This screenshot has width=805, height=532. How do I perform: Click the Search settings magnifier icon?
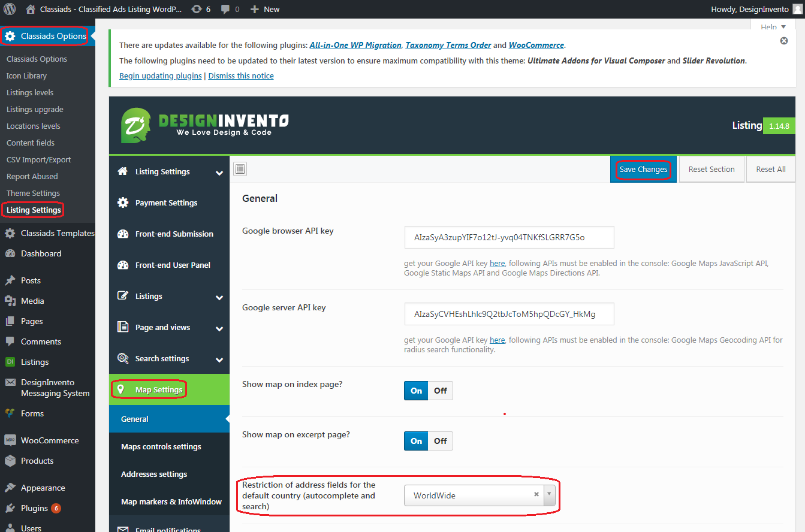(123, 358)
